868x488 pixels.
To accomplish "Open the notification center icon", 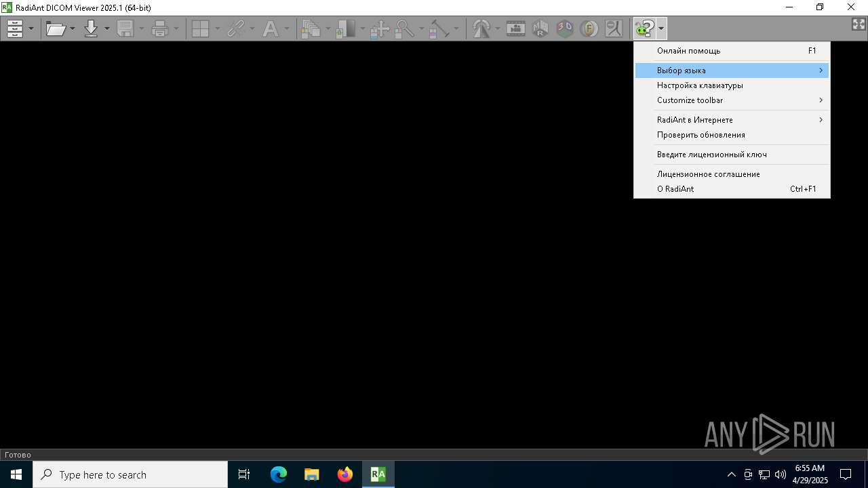I will click(846, 474).
